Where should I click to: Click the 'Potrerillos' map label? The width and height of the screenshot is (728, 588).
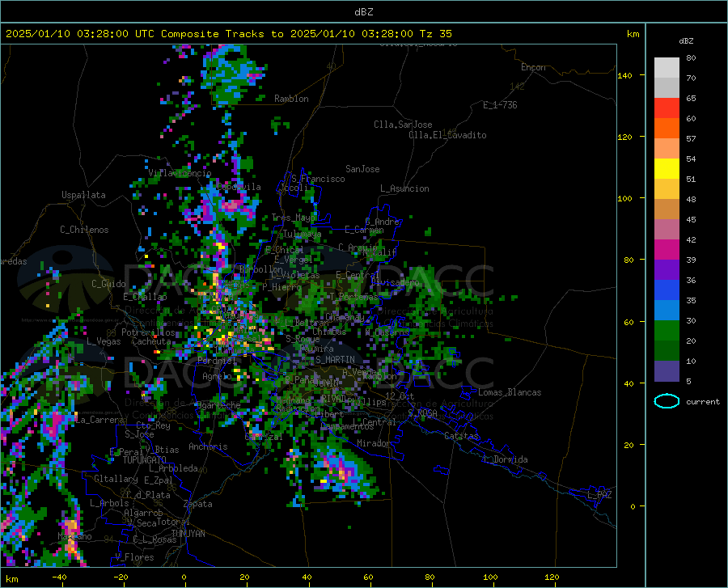tap(148, 332)
